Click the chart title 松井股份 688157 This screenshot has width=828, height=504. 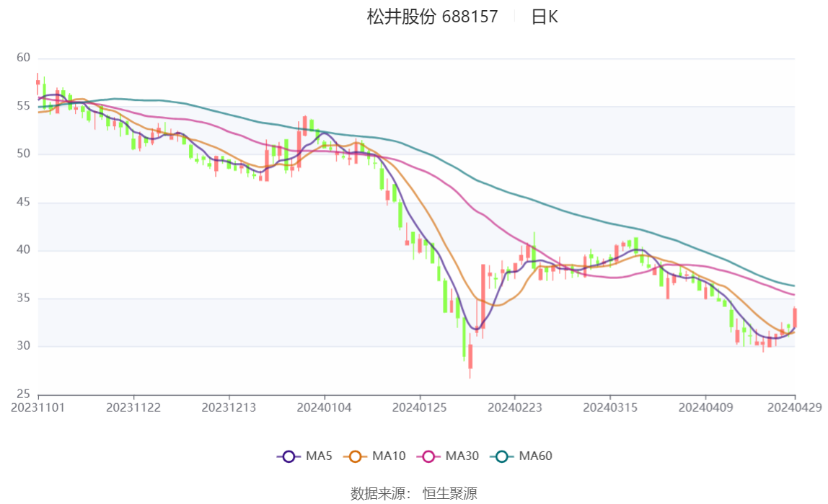pos(433,17)
